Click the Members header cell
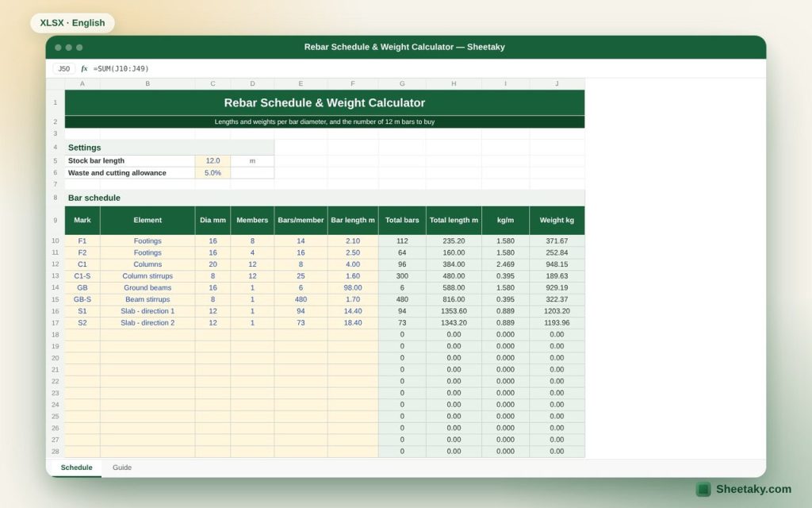 pos(252,221)
